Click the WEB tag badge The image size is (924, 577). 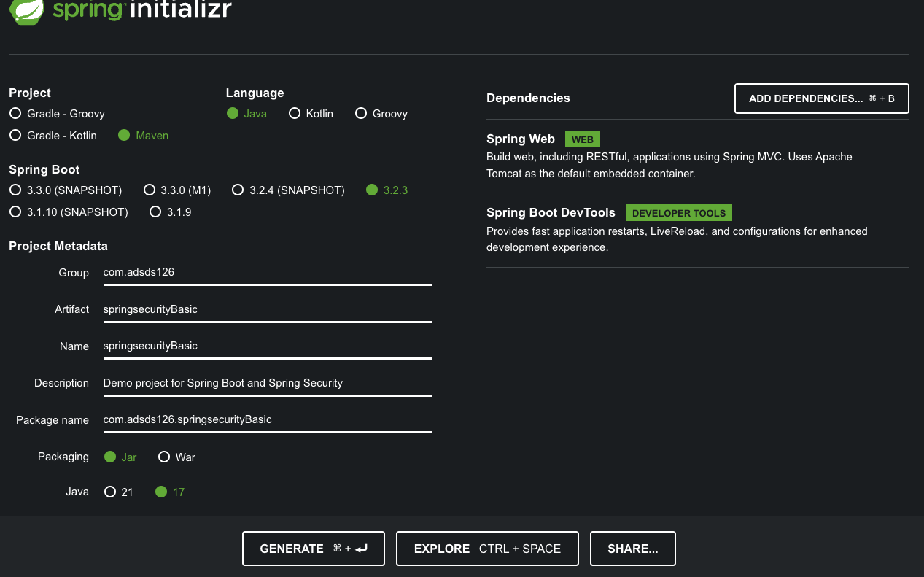(x=583, y=139)
